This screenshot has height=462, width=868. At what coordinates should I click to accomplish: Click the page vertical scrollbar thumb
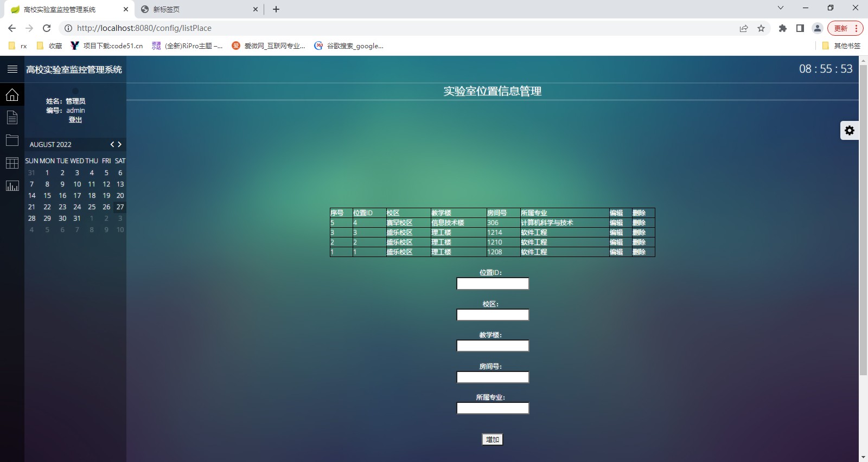point(863,220)
